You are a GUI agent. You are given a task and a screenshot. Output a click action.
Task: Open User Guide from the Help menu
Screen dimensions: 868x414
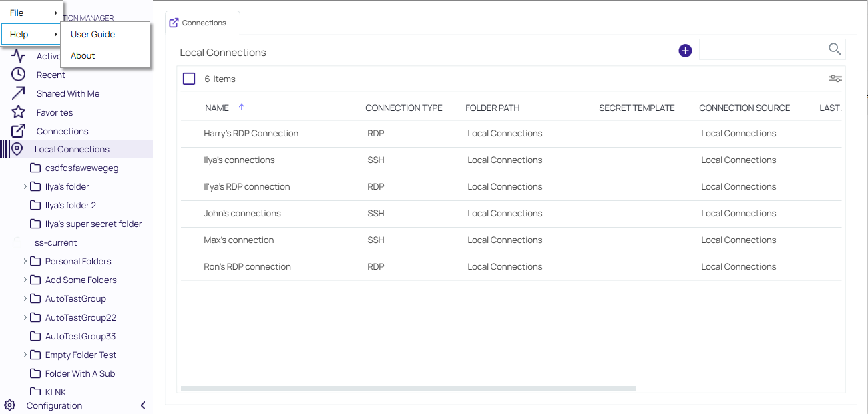pos(93,35)
